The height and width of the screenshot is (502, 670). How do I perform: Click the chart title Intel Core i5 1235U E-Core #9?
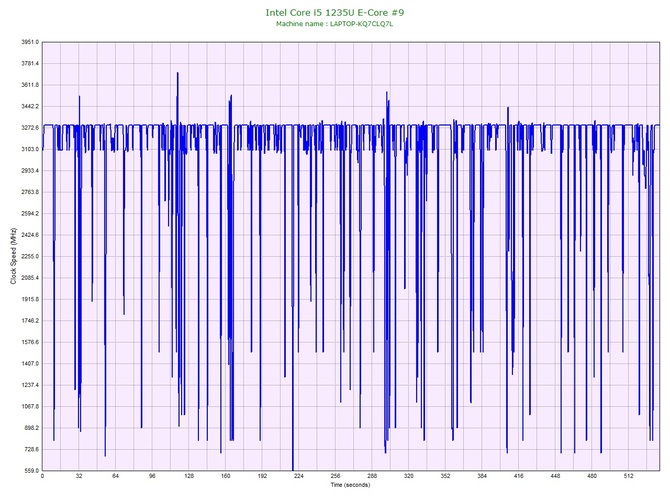coord(335,12)
